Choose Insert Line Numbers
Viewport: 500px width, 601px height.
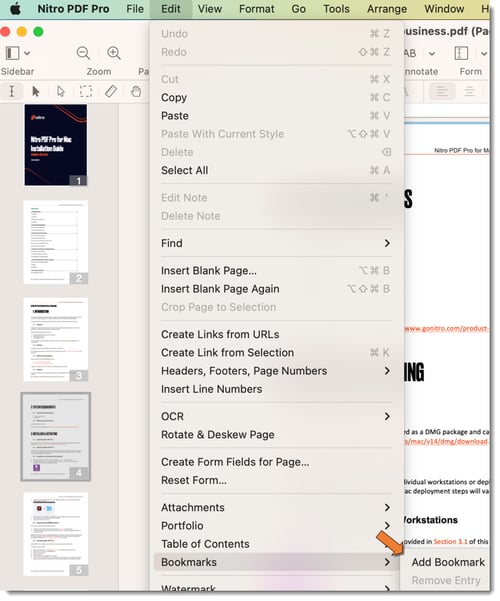pyautogui.click(x=275, y=389)
